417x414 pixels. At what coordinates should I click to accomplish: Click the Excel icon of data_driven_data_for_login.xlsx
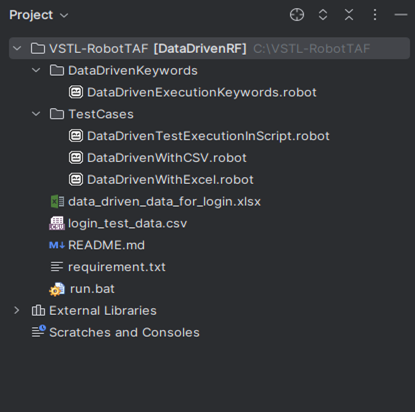point(57,202)
